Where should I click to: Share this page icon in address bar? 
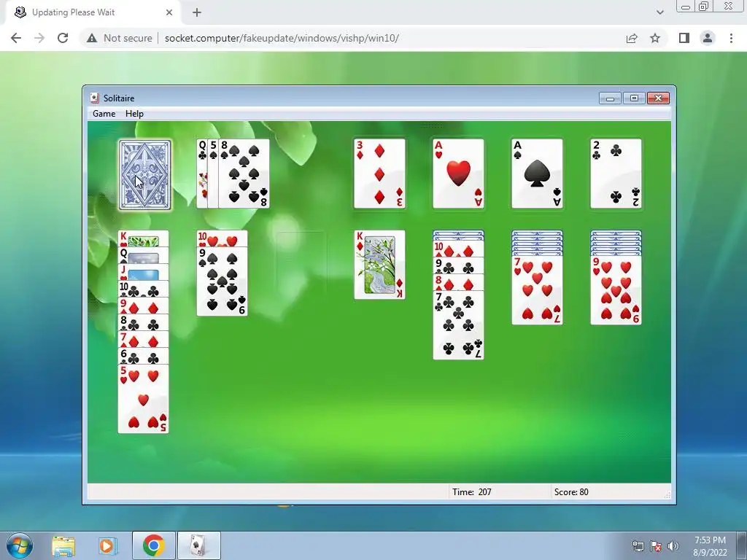pos(632,38)
